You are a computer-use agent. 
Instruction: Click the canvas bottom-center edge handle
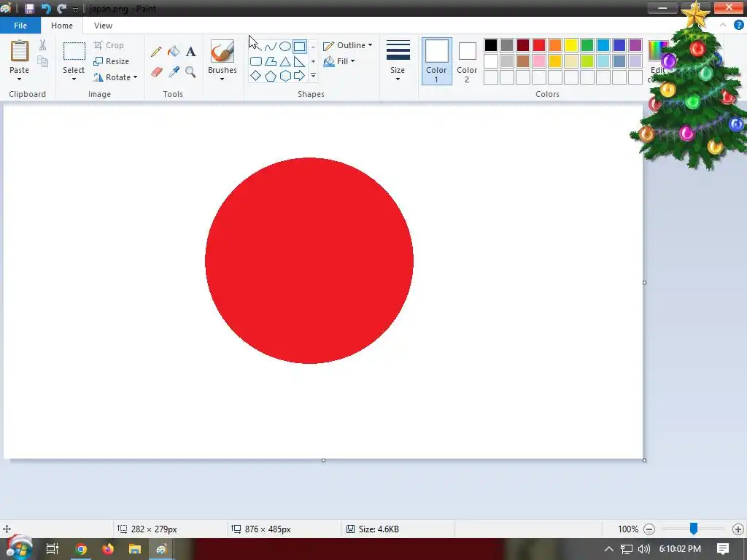pos(323,461)
